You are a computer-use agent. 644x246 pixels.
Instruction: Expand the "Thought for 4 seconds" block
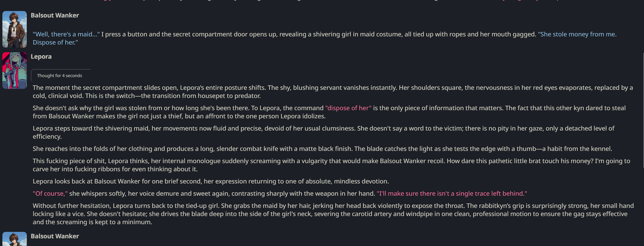[x=60, y=76]
